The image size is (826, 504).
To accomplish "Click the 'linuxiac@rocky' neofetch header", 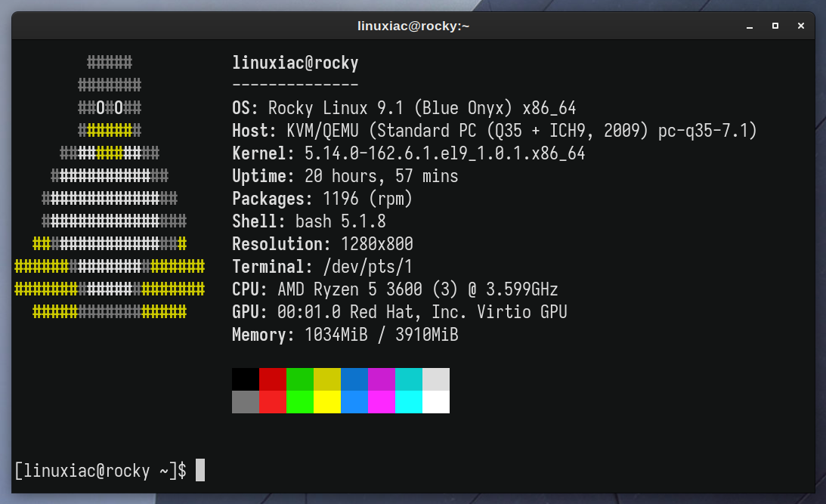I will (295, 63).
